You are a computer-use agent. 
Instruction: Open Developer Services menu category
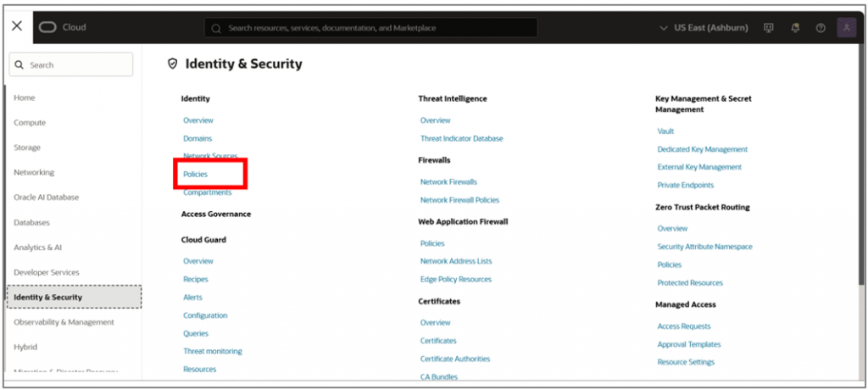click(47, 272)
